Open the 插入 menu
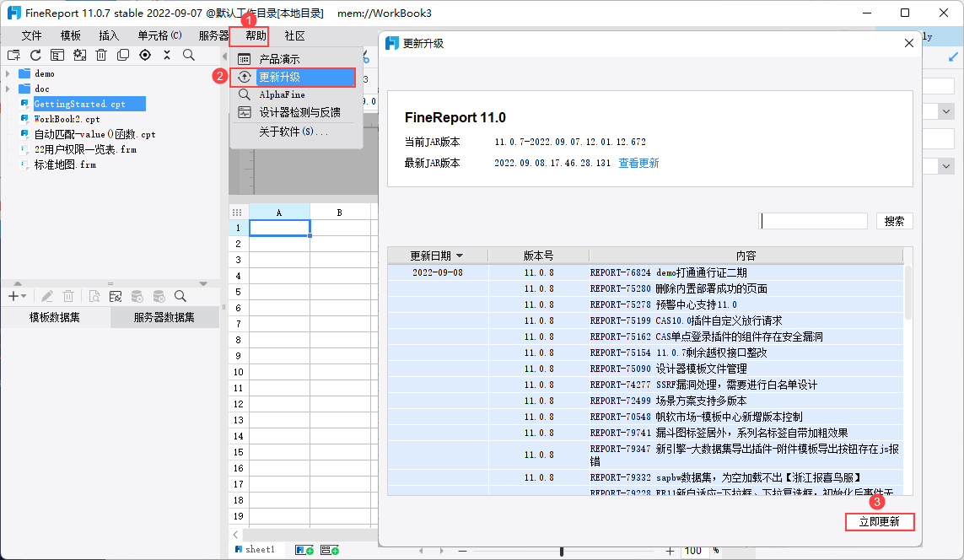 tap(109, 35)
